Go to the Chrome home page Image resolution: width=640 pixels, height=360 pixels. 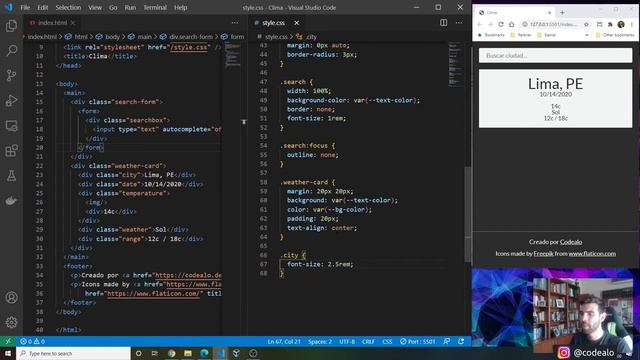point(512,24)
